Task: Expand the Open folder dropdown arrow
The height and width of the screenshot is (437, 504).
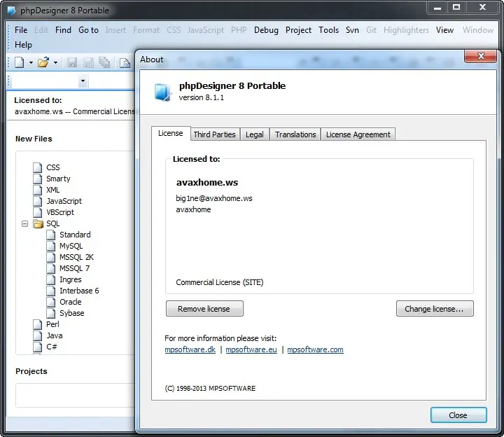Action: coord(55,62)
